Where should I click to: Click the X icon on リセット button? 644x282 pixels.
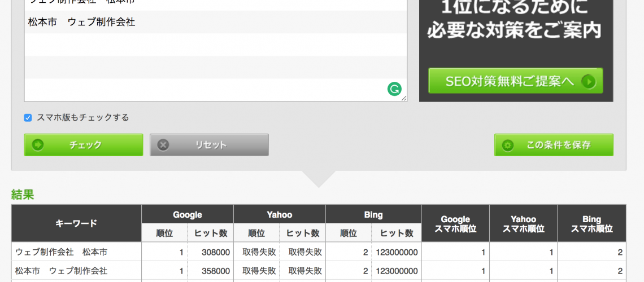163,145
